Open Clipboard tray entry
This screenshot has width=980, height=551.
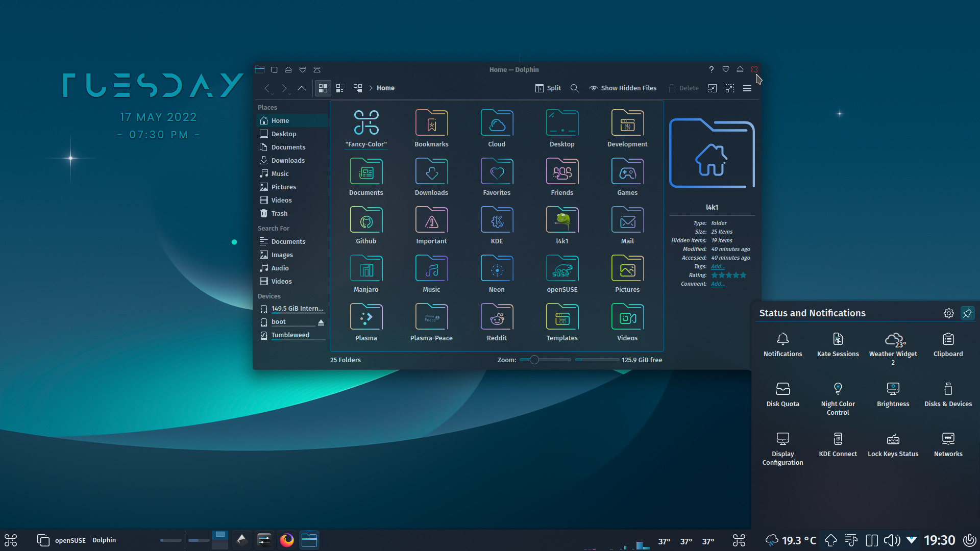[948, 345]
